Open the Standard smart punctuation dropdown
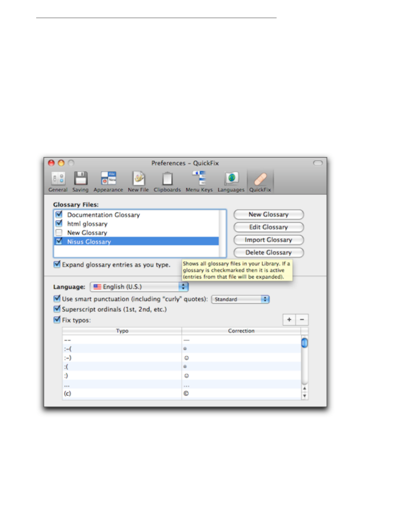 point(240,299)
